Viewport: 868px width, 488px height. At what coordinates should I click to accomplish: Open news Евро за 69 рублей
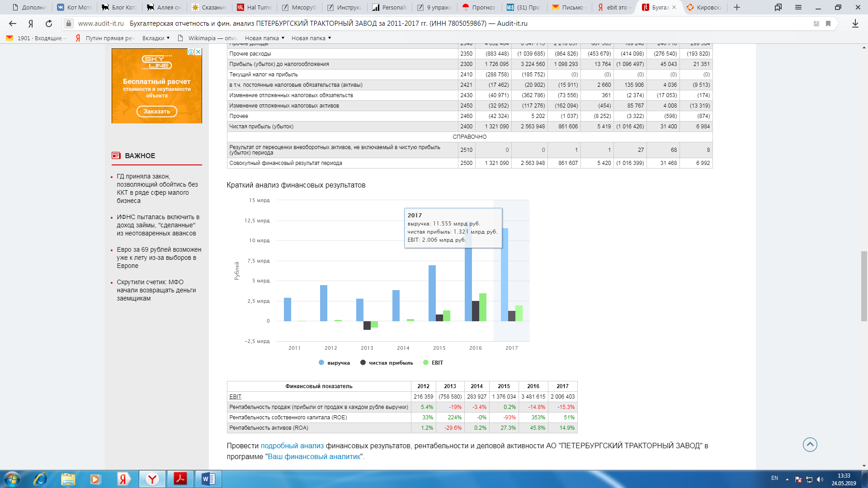pos(159,258)
